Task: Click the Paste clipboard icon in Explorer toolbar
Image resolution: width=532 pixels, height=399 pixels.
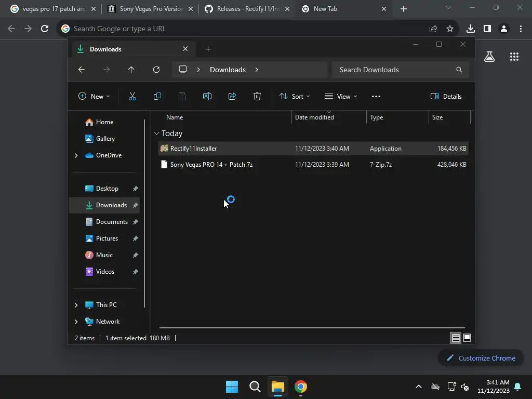Action: [x=182, y=96]
